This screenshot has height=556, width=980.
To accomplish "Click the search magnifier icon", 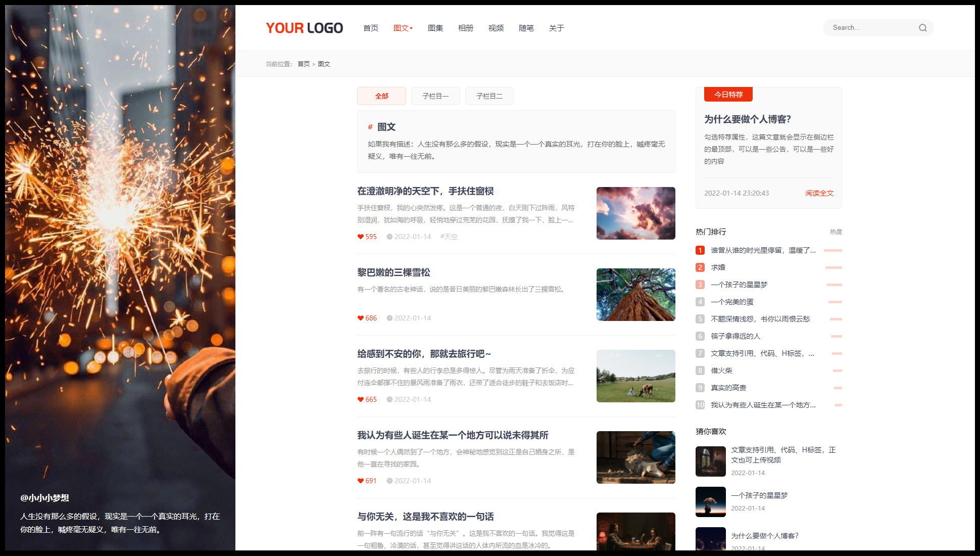I will pos(922,28).
